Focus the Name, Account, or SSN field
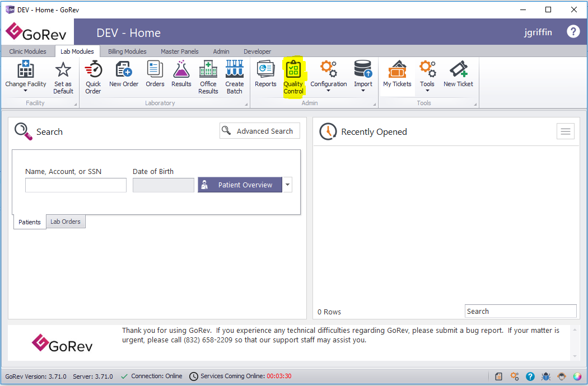Viewport: 588px width, 386px height. click(76, 185)
